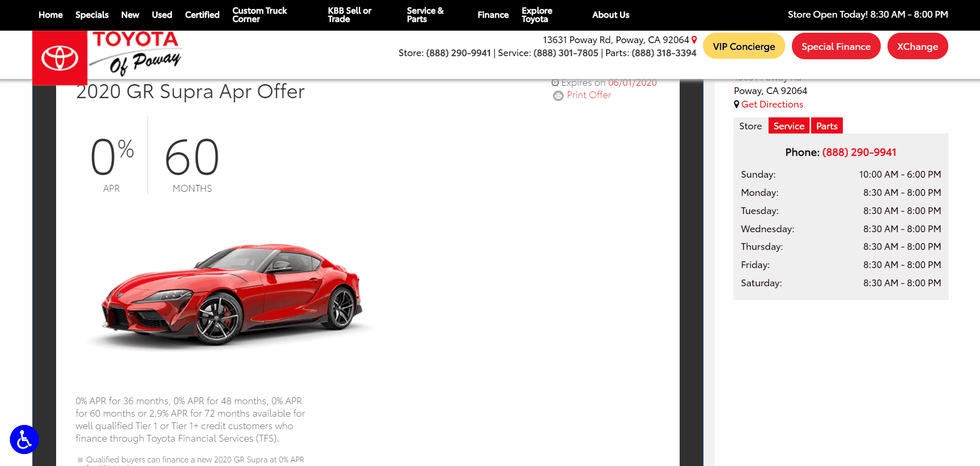980x466 pixels.
Task: Switch to the Parts hours tab
Action: 827,126
